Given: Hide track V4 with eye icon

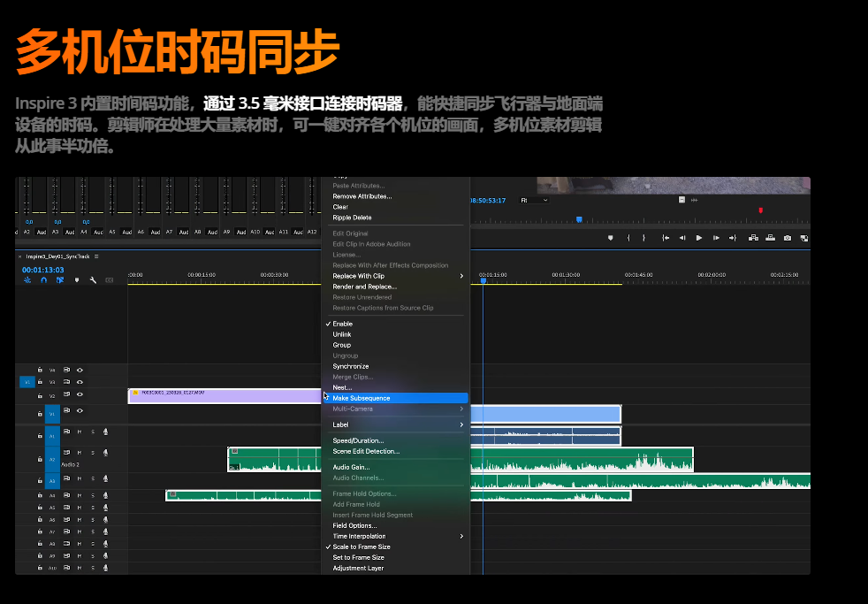Looking at the screenshot, I should (x=80, y=370).
